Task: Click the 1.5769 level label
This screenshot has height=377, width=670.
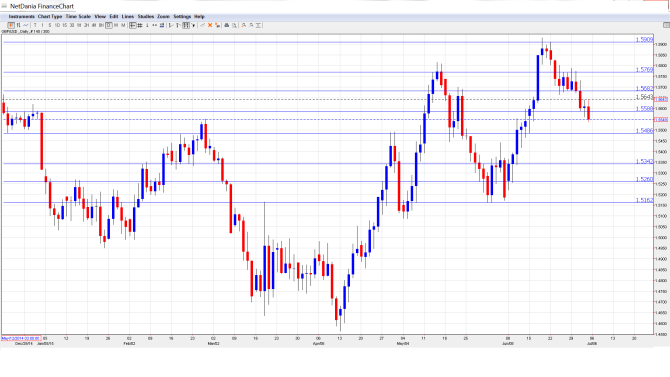Action: coord(644,70)
